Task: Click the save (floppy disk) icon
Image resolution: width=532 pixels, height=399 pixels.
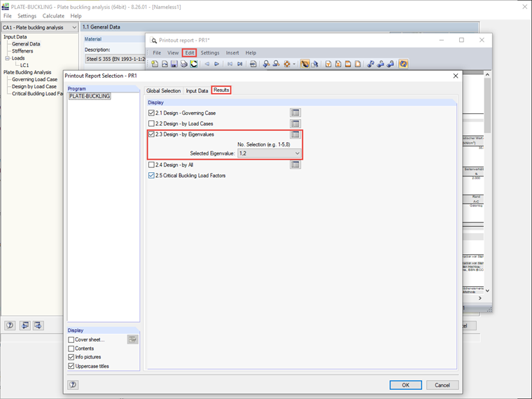Action: (x=174, y=64)
